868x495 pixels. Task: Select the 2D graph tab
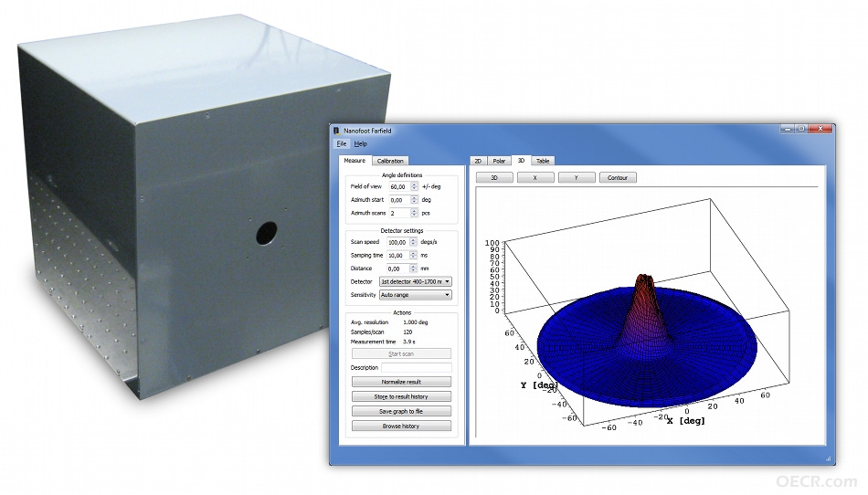click(478, 161)
